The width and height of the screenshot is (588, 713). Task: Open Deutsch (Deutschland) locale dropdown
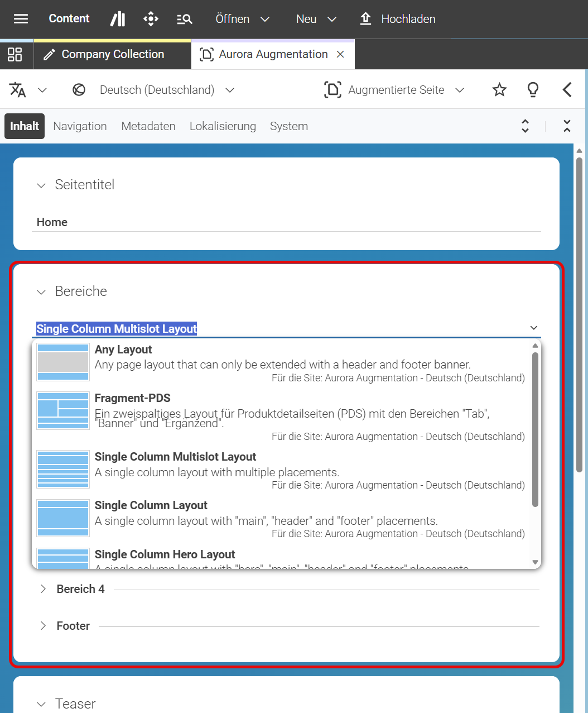click(x=167, y=90)
